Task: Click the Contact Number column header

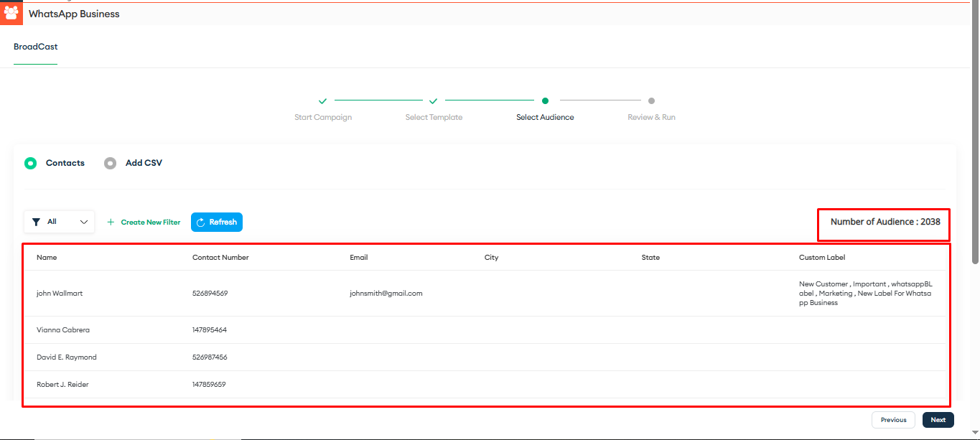Action: tap(220, 257)
